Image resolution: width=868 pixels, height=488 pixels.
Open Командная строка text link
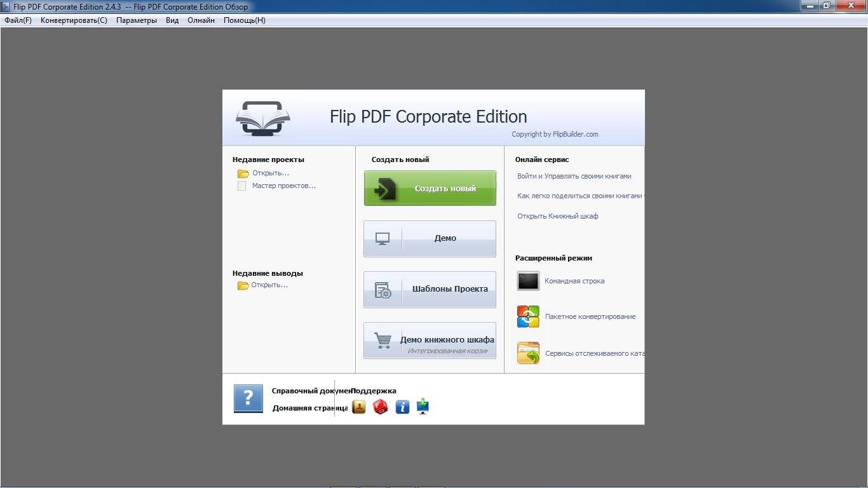[574, 281]
